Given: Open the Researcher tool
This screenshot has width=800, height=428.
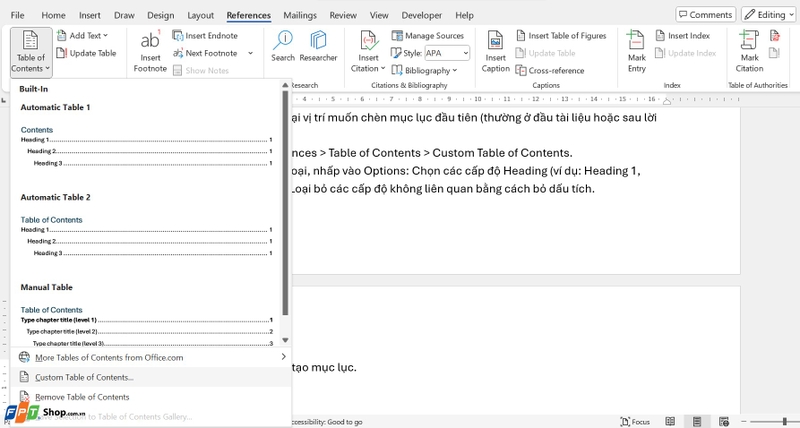Looking at the screenshot, I should click(x=318, y=46).
